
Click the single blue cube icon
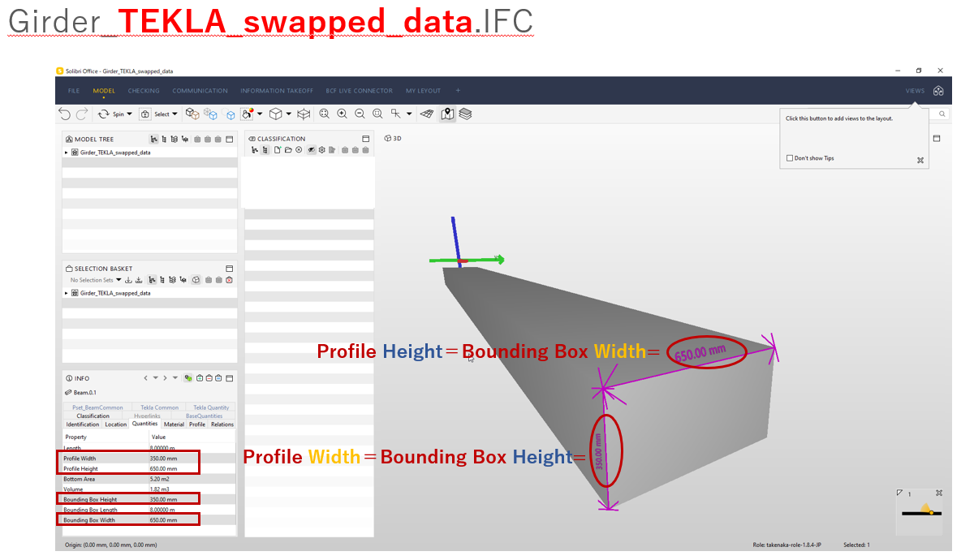coord(230,115)
